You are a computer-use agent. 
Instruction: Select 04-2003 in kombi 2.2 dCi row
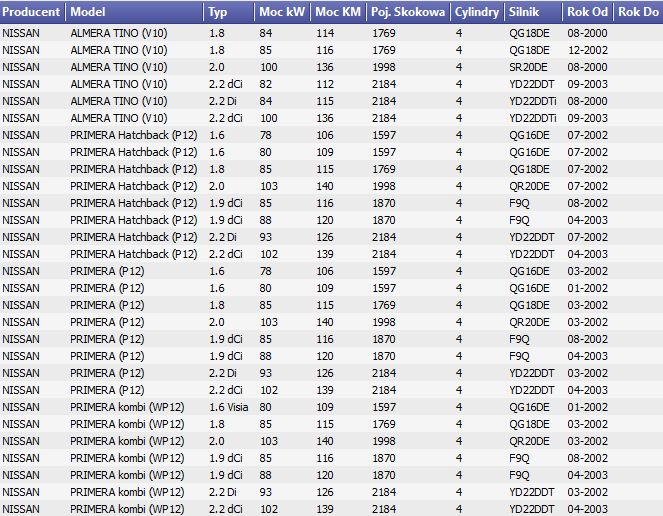pos(588,509)
